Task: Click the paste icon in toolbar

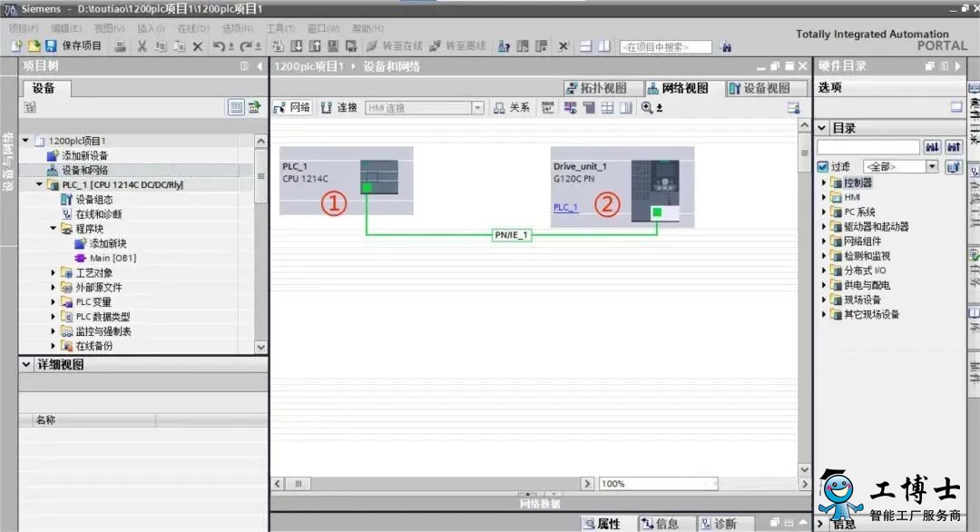Action: (180, 46)
